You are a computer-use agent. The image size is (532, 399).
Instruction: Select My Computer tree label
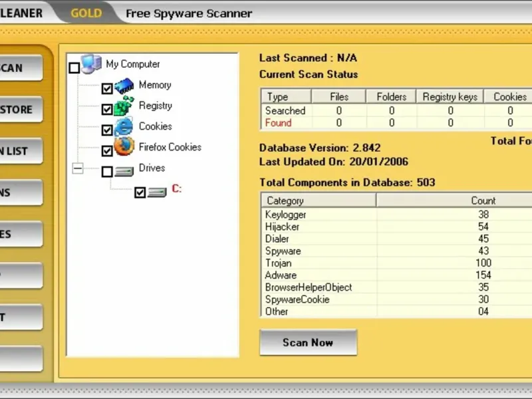coord(132,64)
